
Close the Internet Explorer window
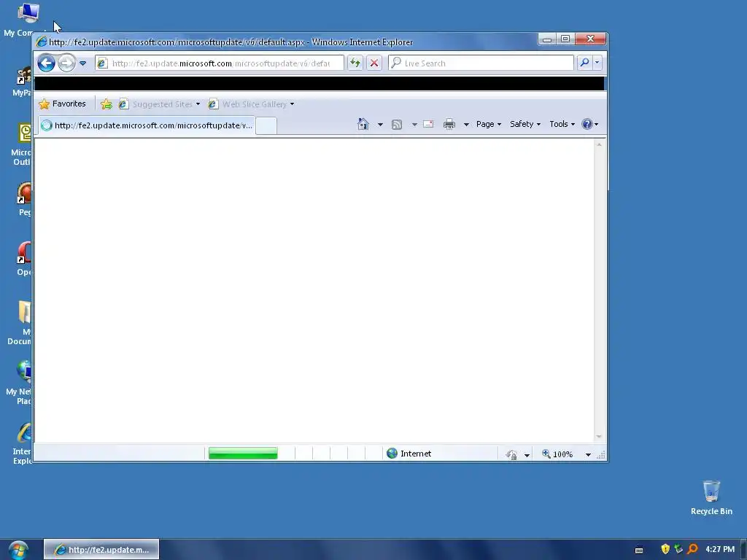tap(590, 39)
